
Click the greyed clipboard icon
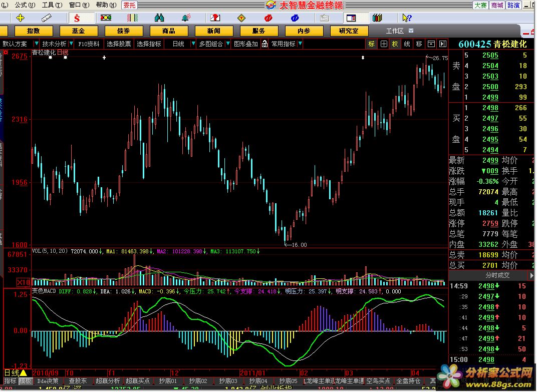(324, 18)
